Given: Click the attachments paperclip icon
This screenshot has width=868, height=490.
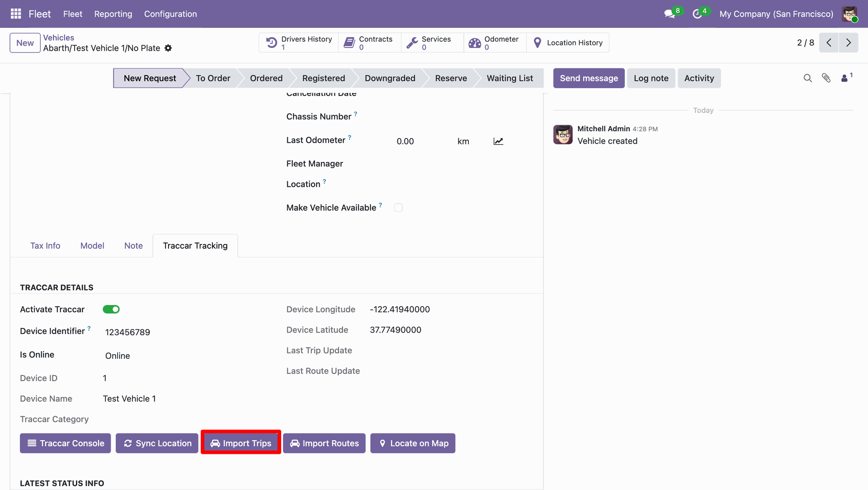Looking at the screenshot, I should pos(826,78).
